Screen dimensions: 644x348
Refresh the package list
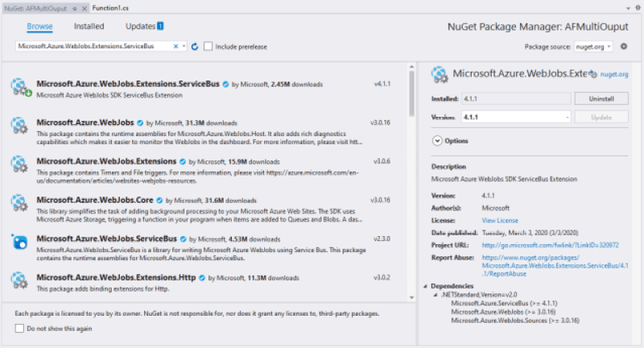pos(195,47)
